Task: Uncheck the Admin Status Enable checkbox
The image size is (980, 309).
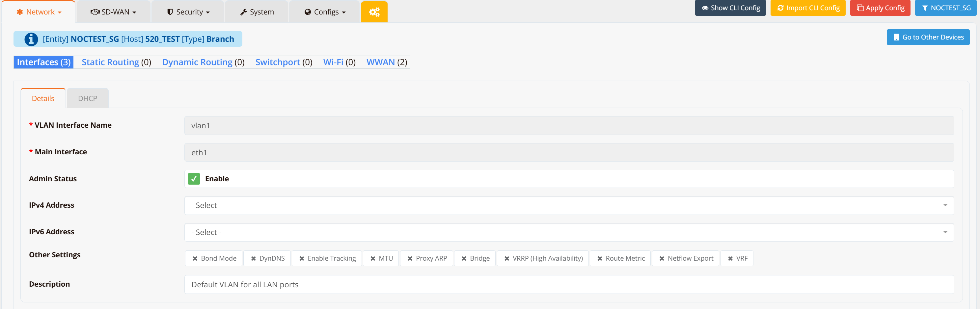Action: pyautogui.click(x=194, y=179)
